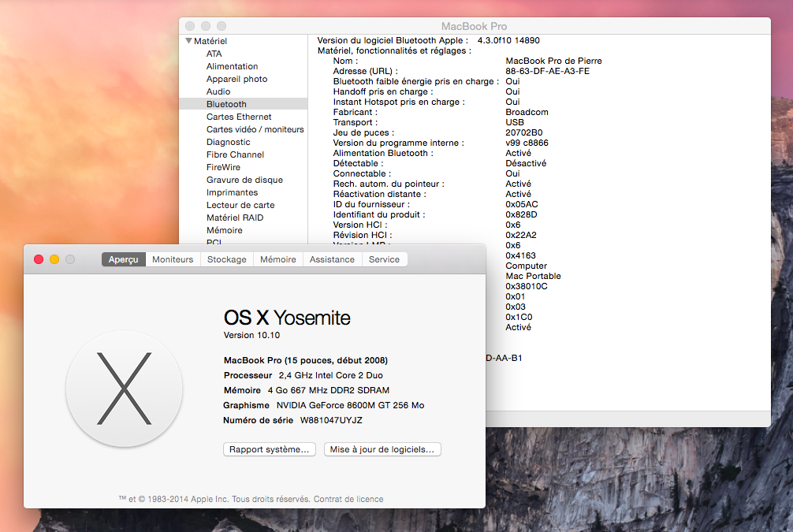Open the Assistance tab
This screenshot has height=532, width=793.
pyautogui.click(x=333, y=259)
